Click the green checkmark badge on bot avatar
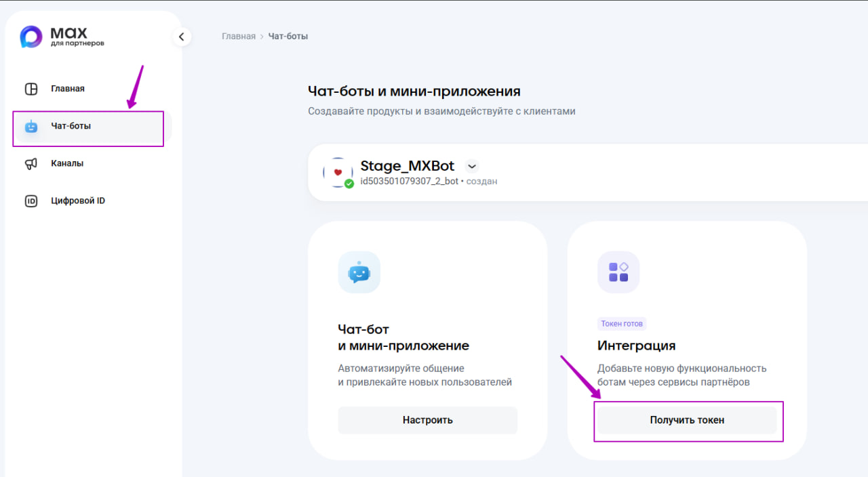The width and height of the screenshot is (868, 477). tap(349, 184)
